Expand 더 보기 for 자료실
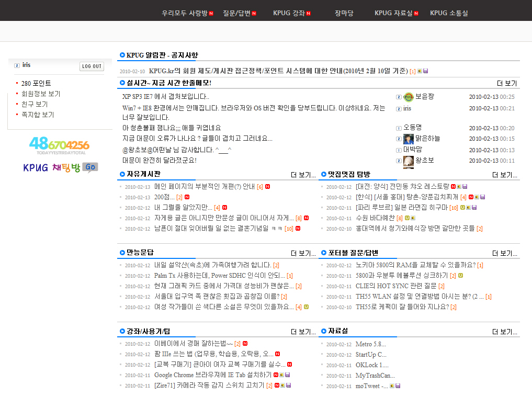Viewport: 532px width, 397px height. point(505,332)
